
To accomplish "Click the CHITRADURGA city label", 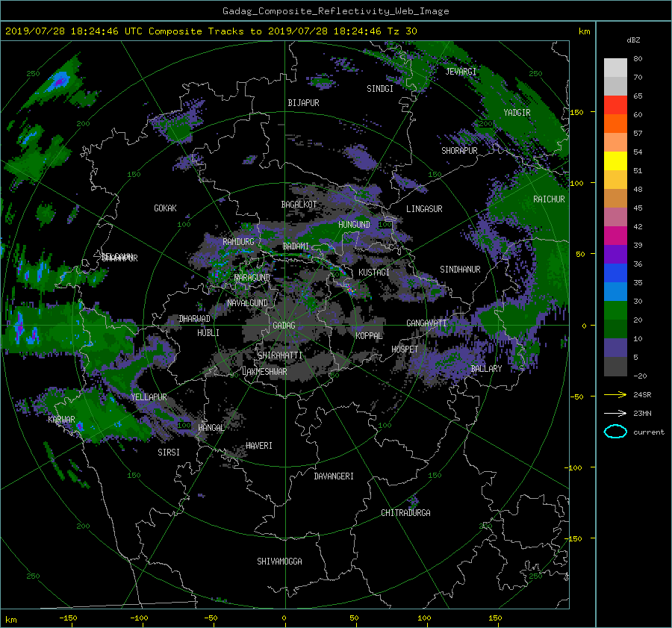I will coord(405,513).
